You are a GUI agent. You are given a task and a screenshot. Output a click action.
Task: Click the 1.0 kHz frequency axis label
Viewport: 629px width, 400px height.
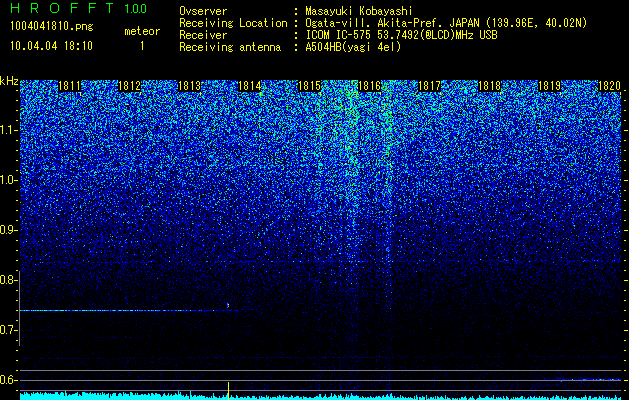tap(7, 181)
